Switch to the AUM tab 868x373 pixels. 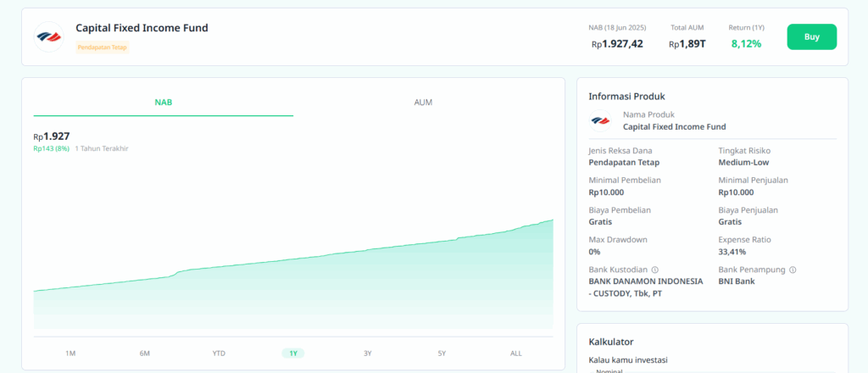(423, 103)
